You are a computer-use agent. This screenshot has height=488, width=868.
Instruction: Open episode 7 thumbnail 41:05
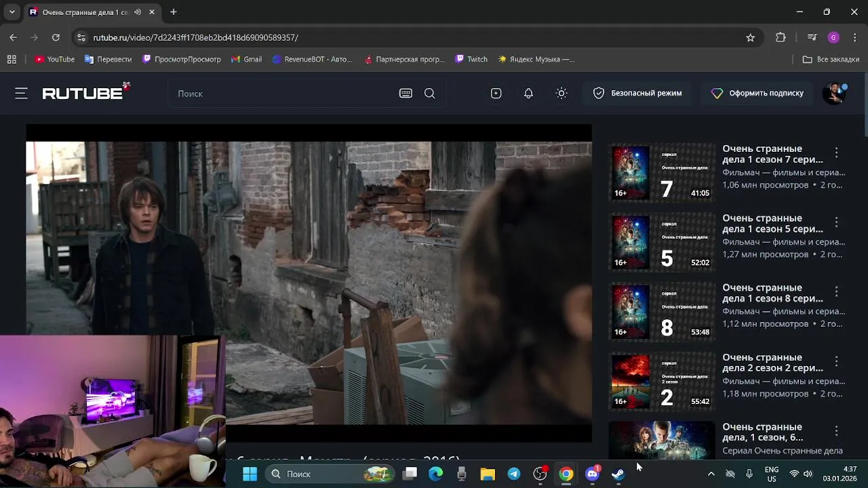tap(662, 173)
